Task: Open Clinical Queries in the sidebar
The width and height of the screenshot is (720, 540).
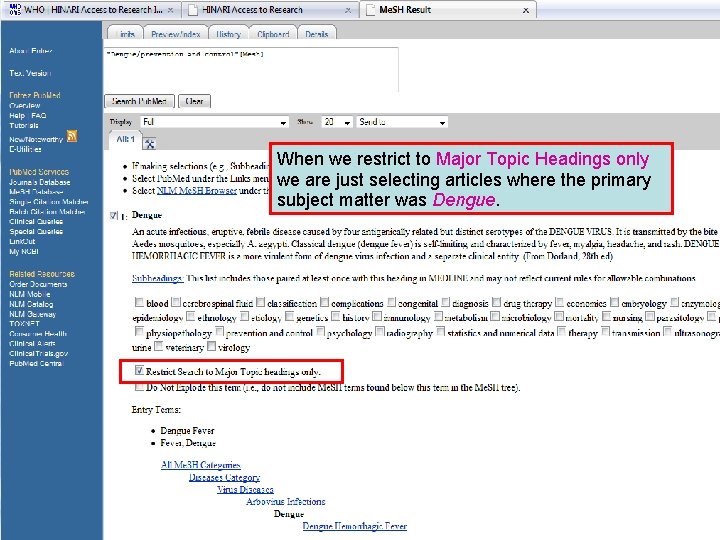Action: click(36, 221)
